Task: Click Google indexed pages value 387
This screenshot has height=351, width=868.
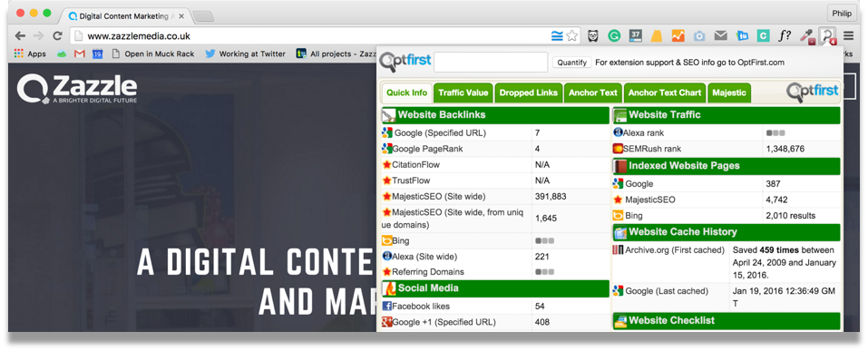Action: [x=773, y=184]
